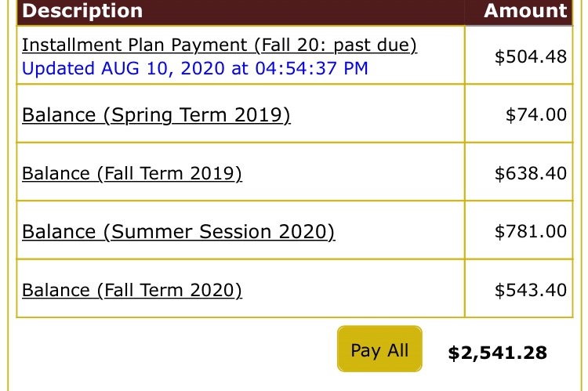Select the $74.00 amount cell
This screenshot has width=588, height=391.
tap(535, 115)
